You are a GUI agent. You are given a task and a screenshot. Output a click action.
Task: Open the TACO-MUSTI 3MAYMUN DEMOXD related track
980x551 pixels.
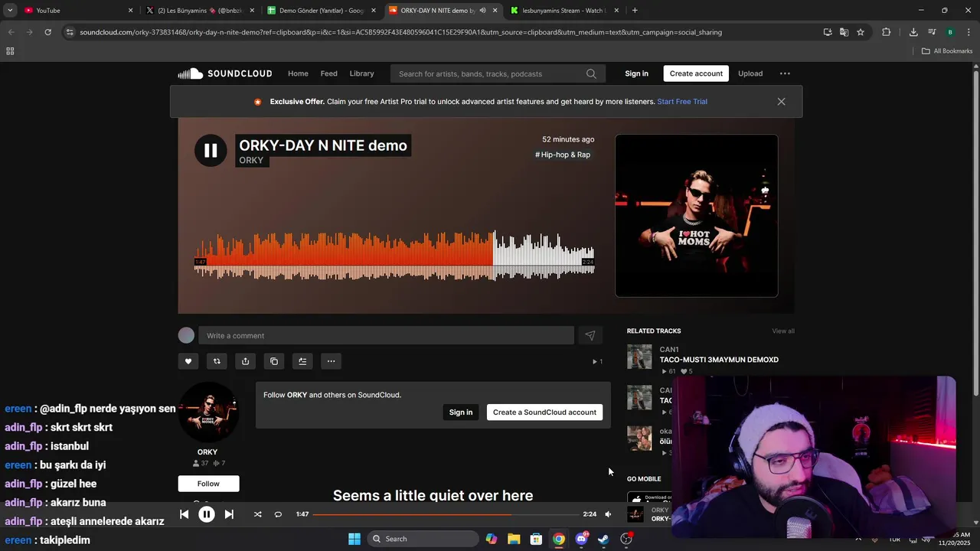[x=719, y=360]
